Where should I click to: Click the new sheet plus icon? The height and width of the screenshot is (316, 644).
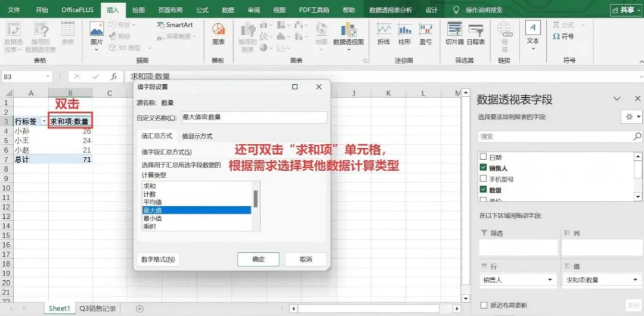[140, 308]
